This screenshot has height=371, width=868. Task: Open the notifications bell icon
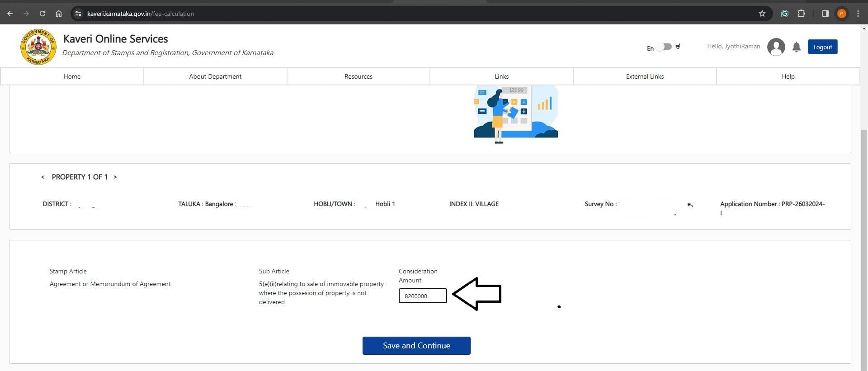click(797, 47)
